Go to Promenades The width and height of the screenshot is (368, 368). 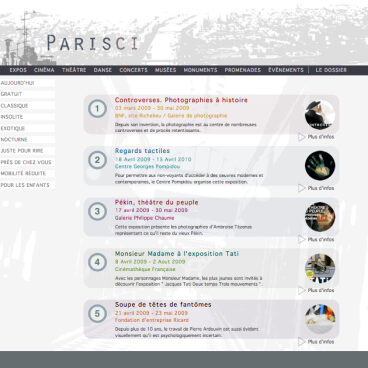tap(243, 70)
